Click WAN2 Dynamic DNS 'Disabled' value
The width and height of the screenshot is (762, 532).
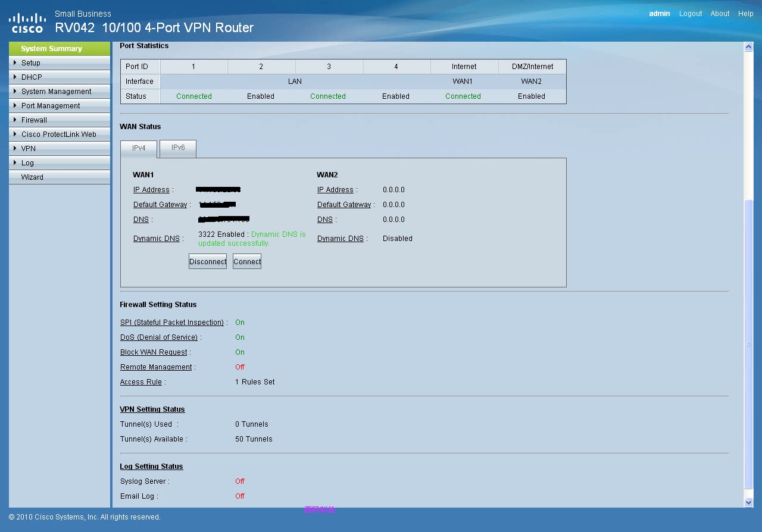[398, 239]
